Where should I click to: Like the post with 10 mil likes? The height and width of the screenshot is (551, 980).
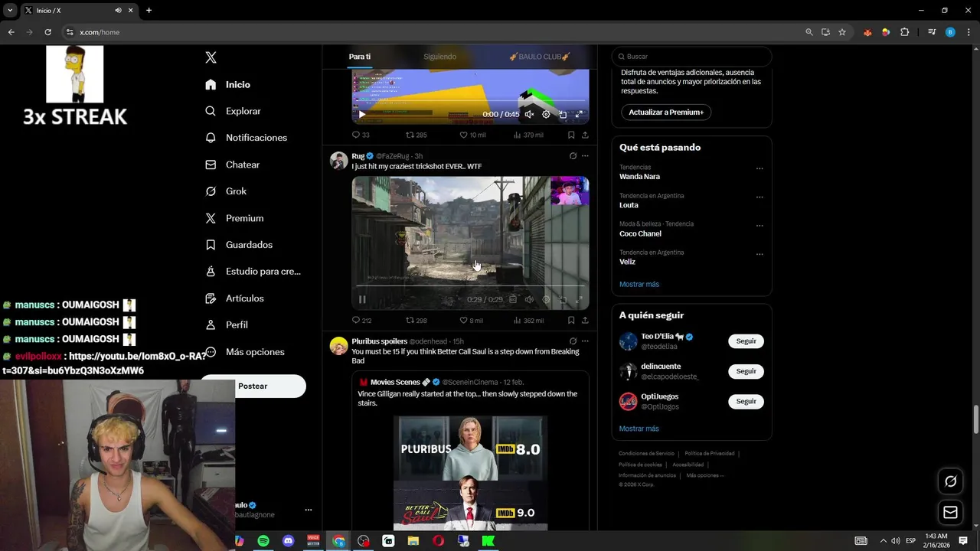472,135
